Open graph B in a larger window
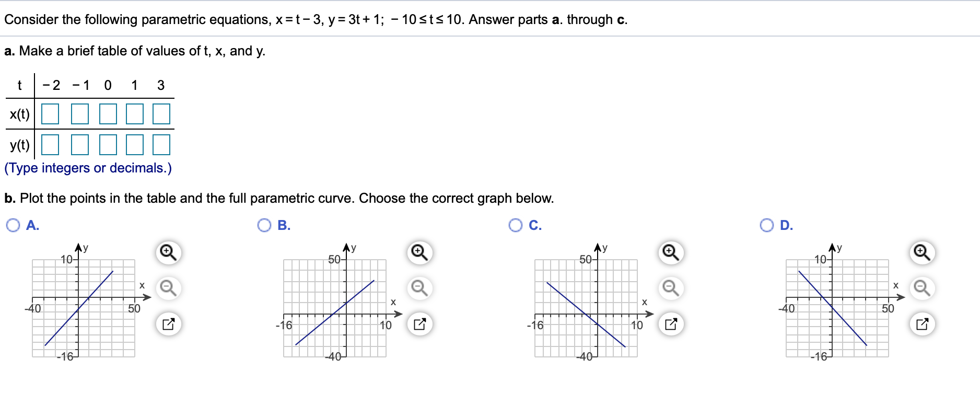The image size is (980, 394). tap(419, 324)
